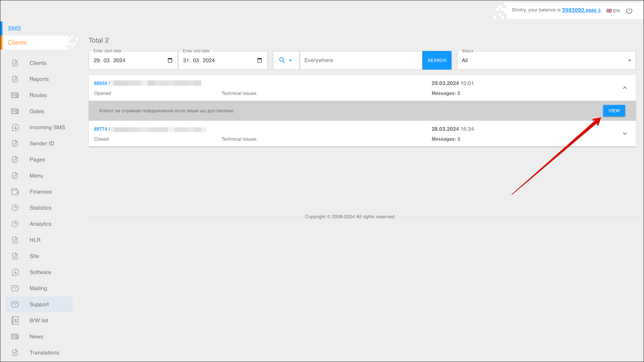Open the SMS section tab
Image resolution: width=644 pixels, height=362 pixels.
click(x=14, y=28)
